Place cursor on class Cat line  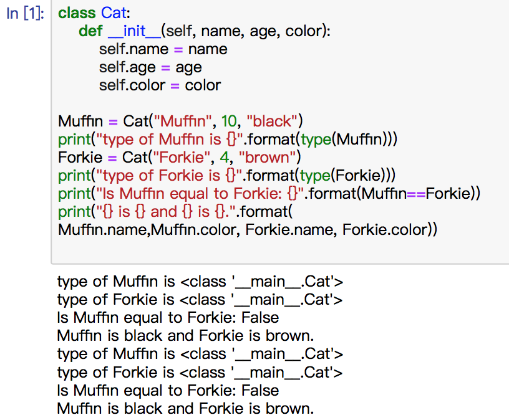[x=94, y=13]
